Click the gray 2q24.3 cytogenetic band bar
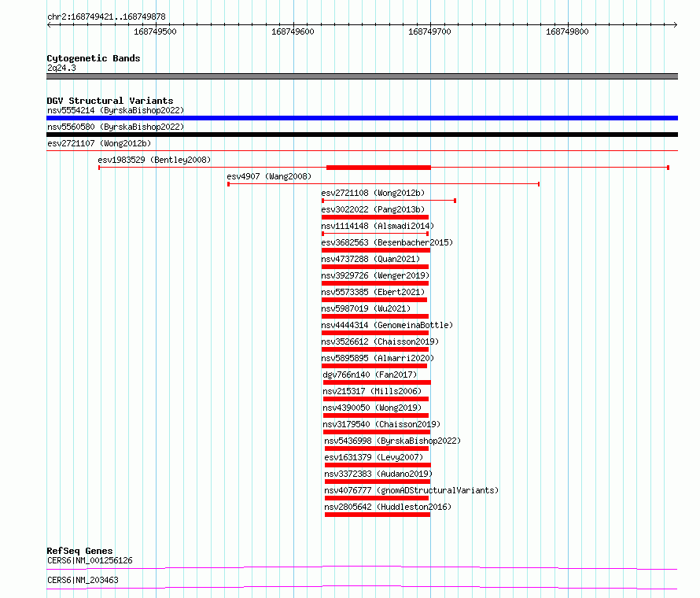The image size is (700, 598). tap(362, 76)
